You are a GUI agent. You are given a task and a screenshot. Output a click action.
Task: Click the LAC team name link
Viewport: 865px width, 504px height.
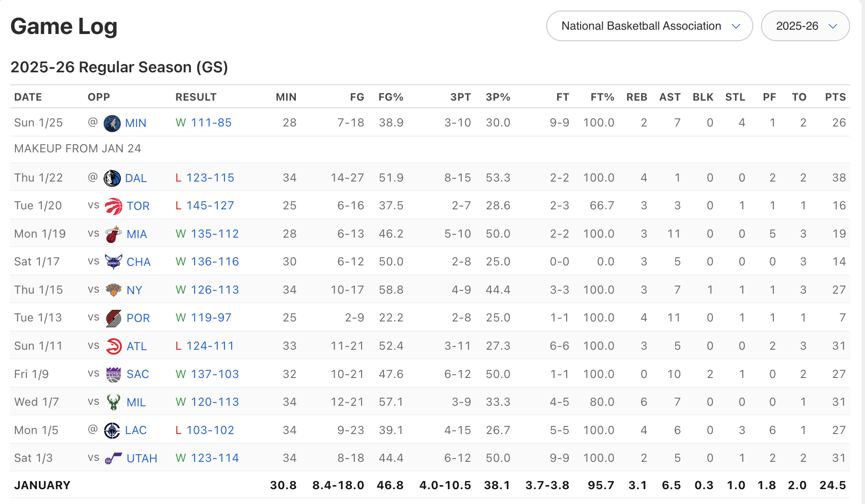click(136, 430)
